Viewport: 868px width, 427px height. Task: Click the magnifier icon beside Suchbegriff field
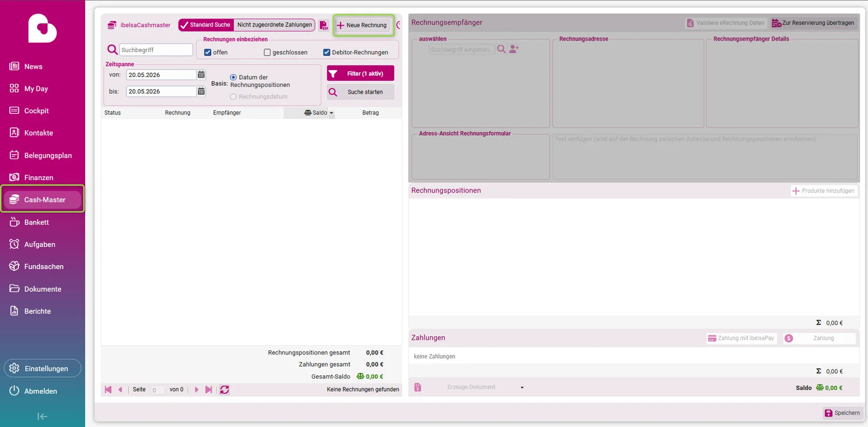(x=112, y=50)
